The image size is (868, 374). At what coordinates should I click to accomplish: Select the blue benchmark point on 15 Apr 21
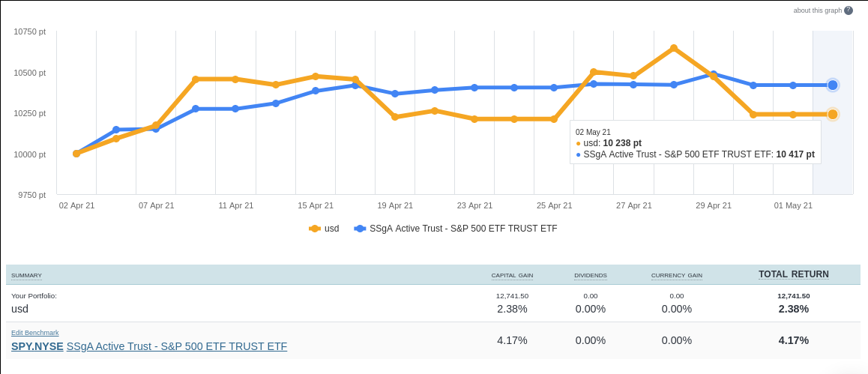click(x=316, y=91)
